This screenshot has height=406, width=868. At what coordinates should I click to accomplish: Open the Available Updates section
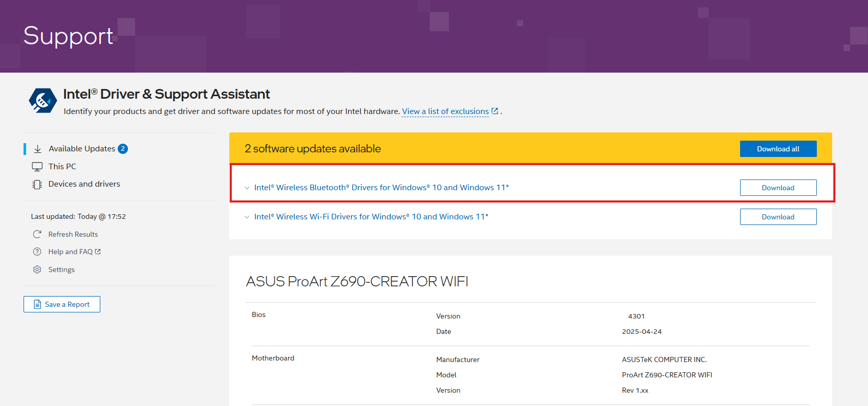point(82,149)
